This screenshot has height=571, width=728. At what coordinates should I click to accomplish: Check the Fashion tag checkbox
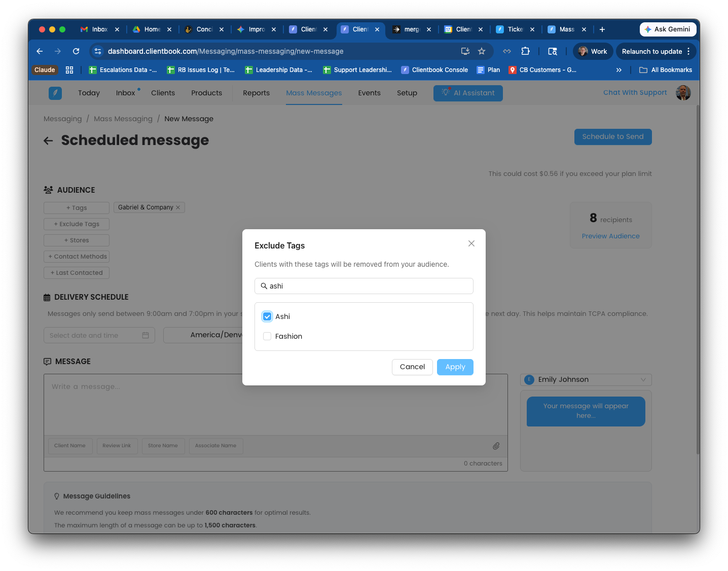(x=267, y=336)
